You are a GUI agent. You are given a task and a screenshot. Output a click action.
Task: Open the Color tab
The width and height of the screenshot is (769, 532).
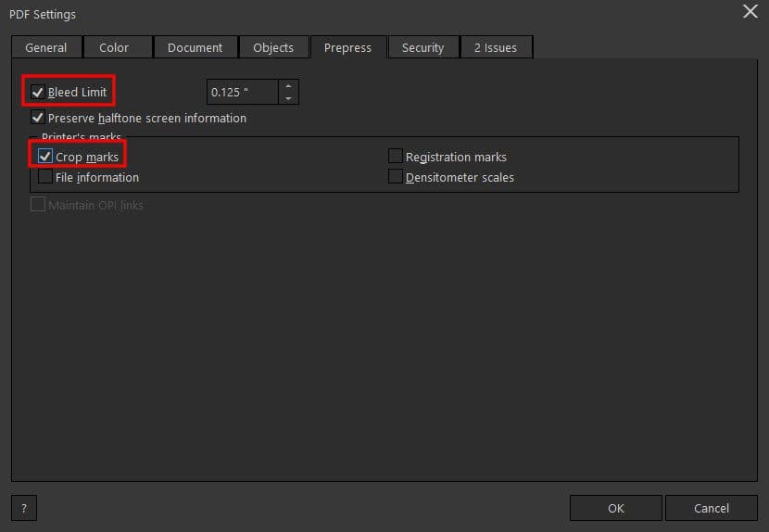[114, 47]
